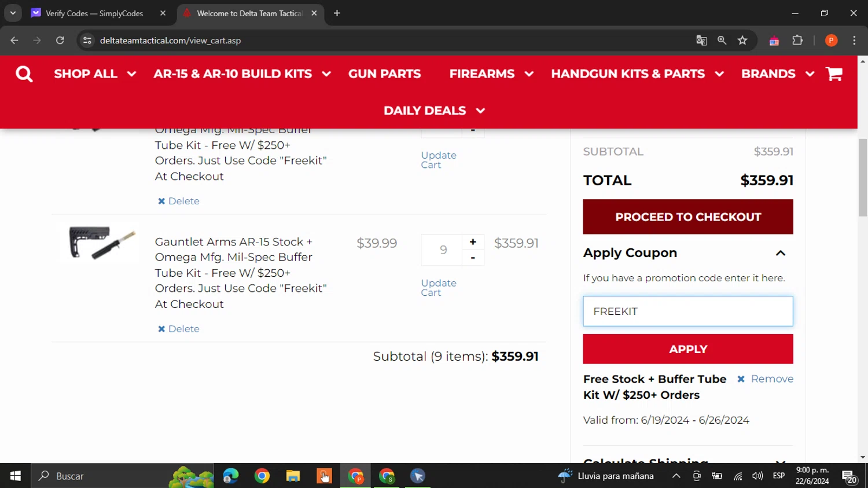Click Update Cart for the quantity 9 item
The image size is (868, 488).
439,288
